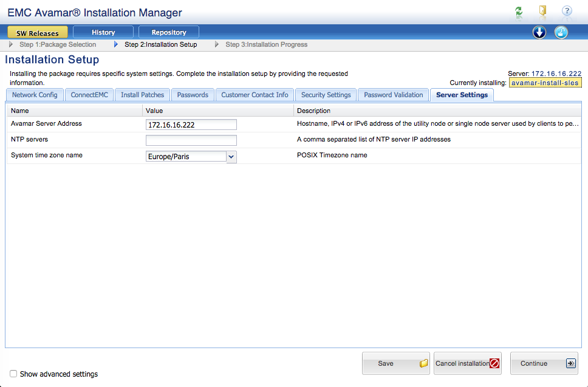Screen dimensions: 588x387
Task: Click the Avamar Server Address field
Action: (191, 125)
